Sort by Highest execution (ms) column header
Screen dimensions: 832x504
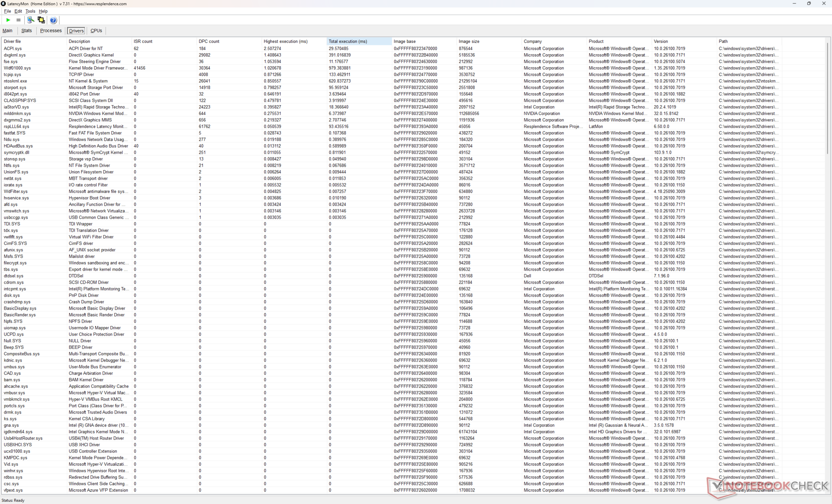(286, 42)
